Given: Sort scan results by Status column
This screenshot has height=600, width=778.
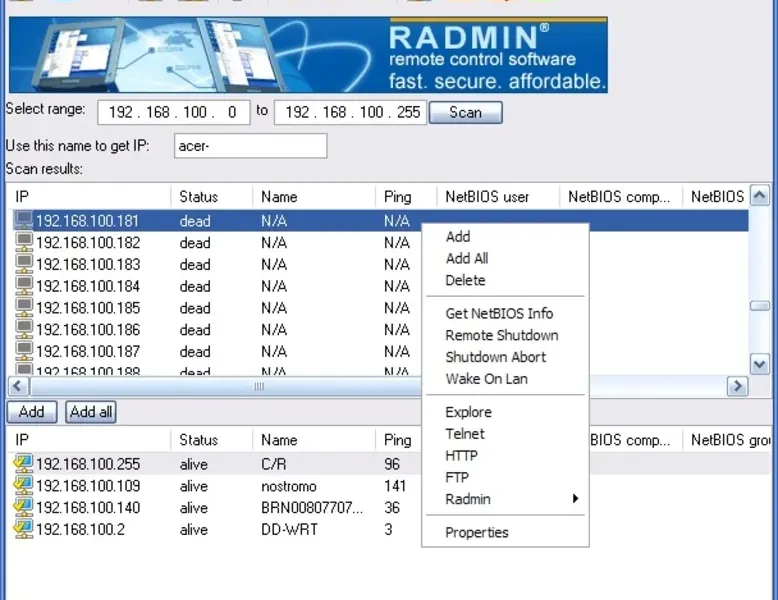Looking at the screenshot, I should point(212,197).
